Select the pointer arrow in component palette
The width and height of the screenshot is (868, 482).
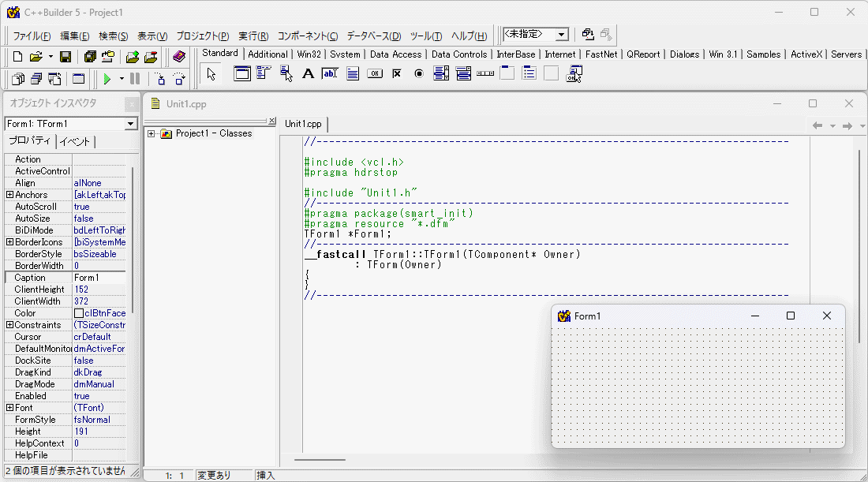tap(211, 73)
